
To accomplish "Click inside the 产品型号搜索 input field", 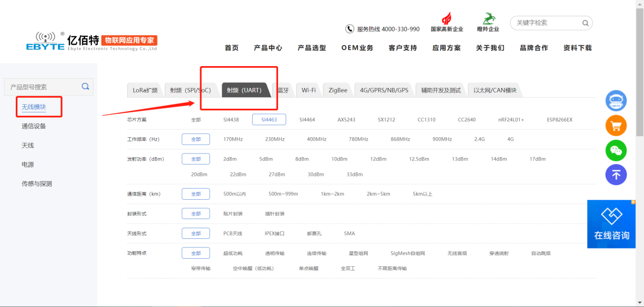I will [x=41, y=86].
